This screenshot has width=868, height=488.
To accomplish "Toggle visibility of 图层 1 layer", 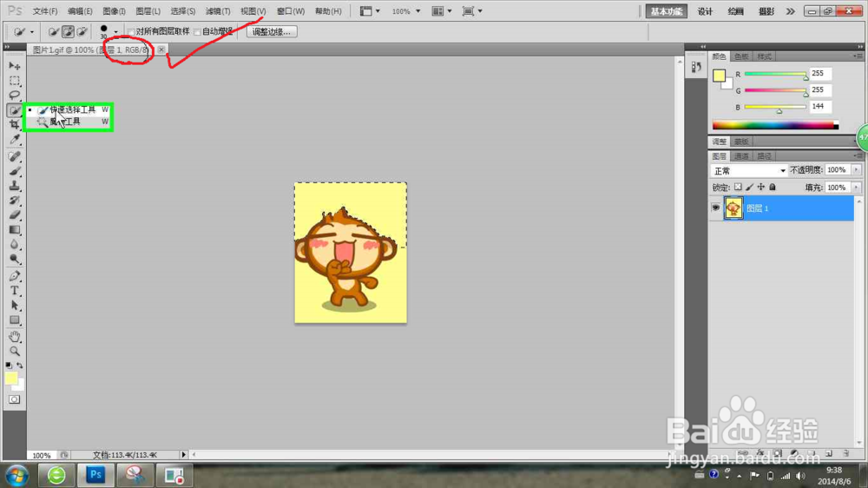I will pyautogui.click(x=716, y=208).
